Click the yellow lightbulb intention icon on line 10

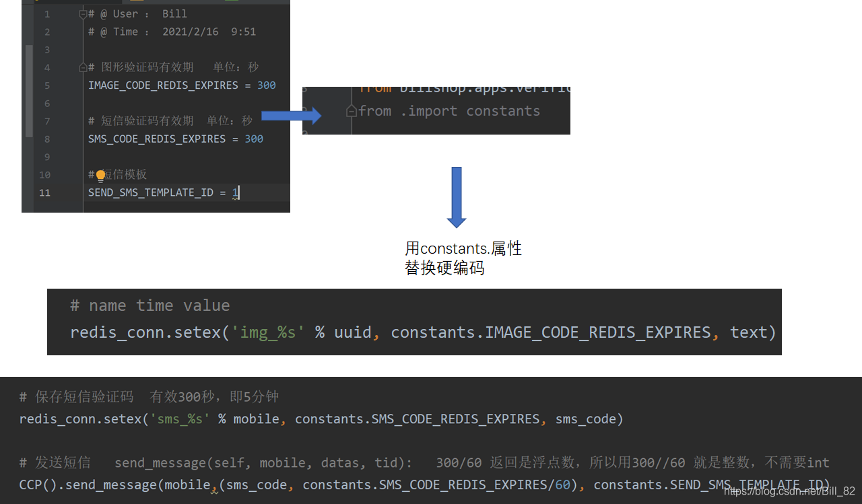101,176
